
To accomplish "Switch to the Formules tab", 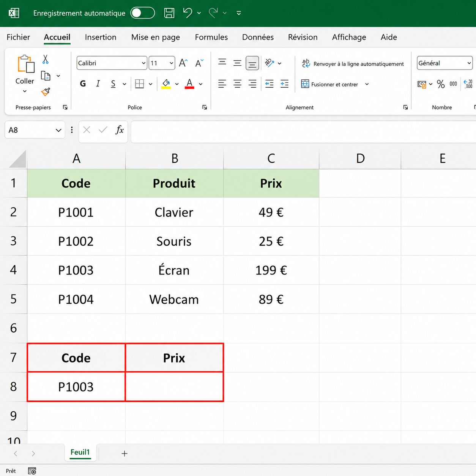I will [x=211, y=37].
